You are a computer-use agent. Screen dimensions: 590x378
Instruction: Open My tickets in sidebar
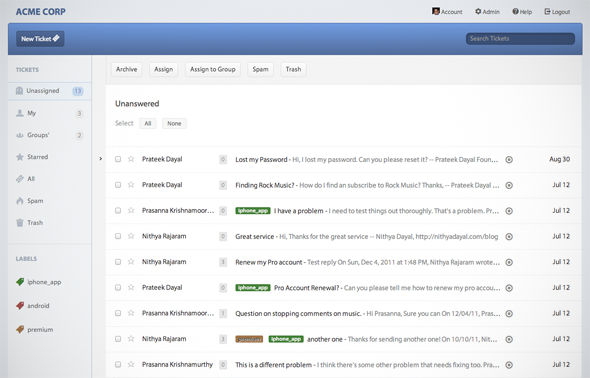[x=49, y=113]
